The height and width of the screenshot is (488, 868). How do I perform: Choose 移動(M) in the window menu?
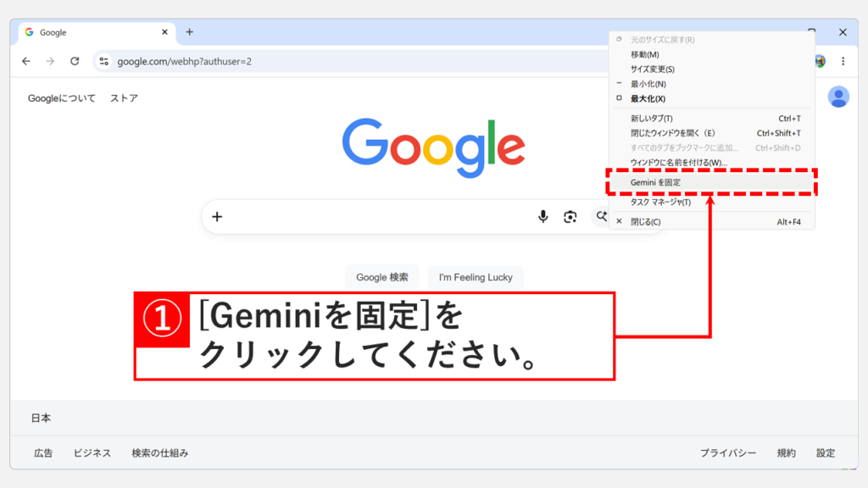[x=712, y=54]
